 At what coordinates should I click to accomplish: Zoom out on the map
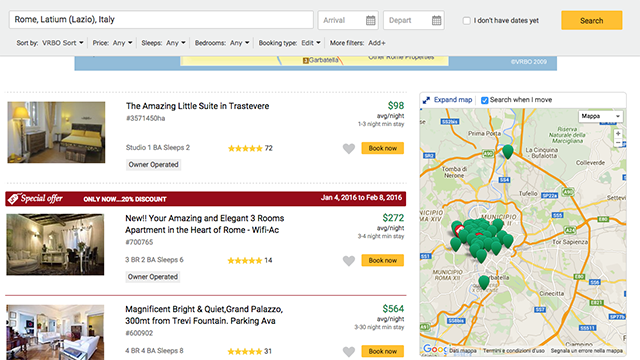click(x=618, y=142)
